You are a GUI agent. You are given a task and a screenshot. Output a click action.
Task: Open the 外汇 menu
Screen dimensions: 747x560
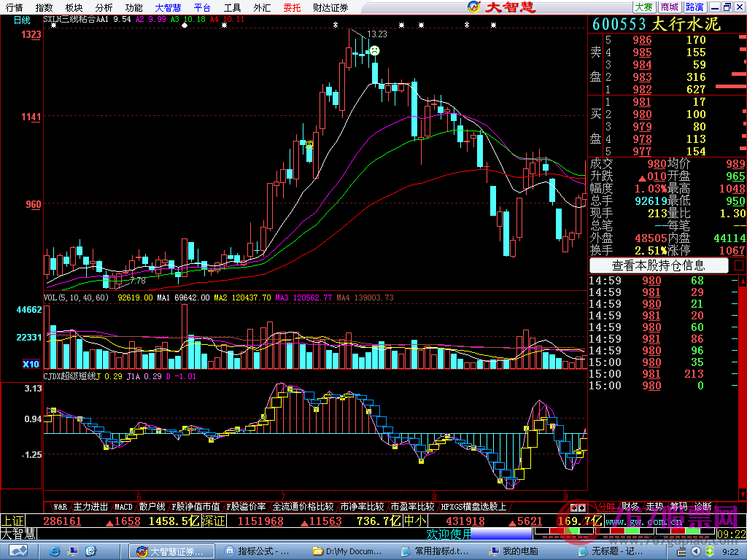262,7
